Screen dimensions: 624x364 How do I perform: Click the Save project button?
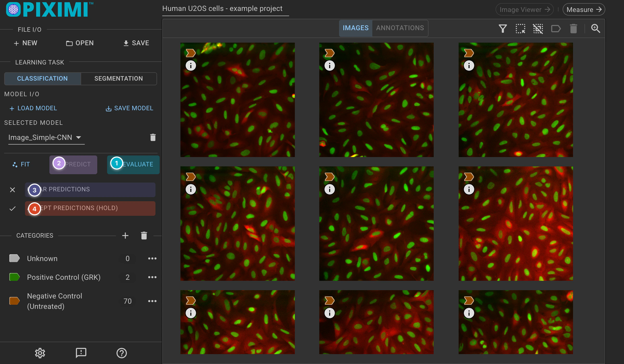tap(136, 43)
